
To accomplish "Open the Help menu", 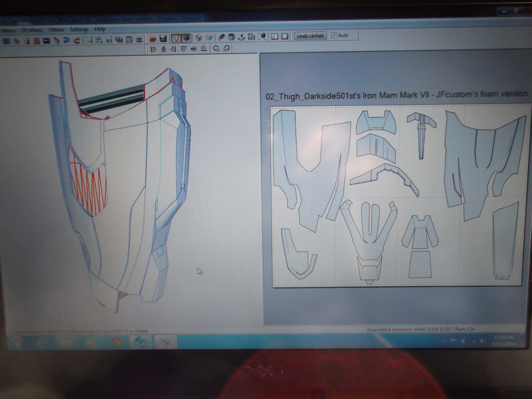I will [100, 29].
